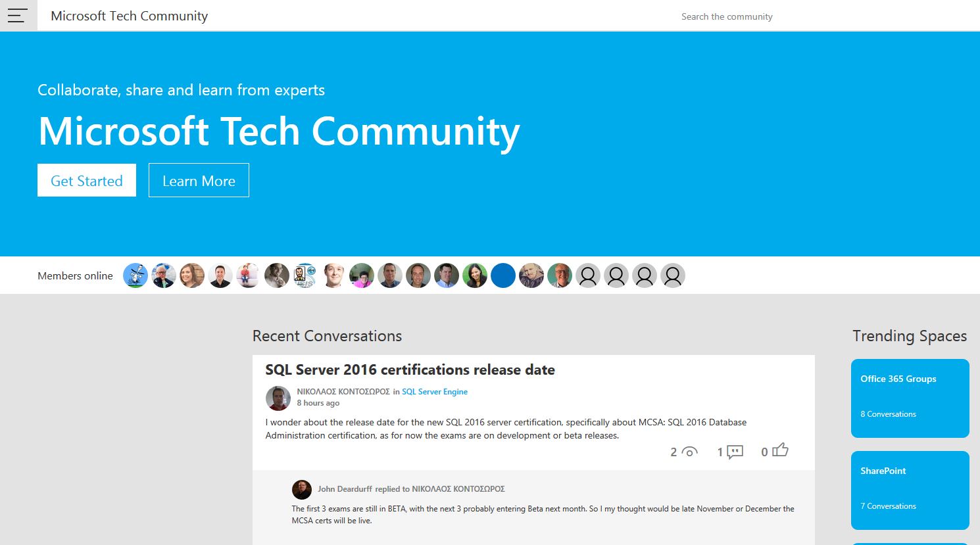Open the SharePoint trending space card

pos(910,490)
